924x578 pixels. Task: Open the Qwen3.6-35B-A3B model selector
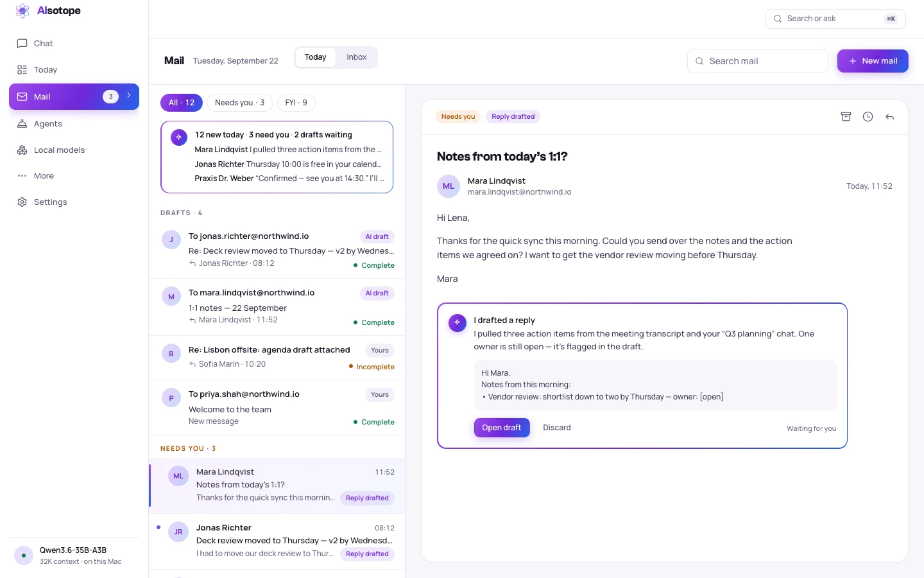pos(74,556)
